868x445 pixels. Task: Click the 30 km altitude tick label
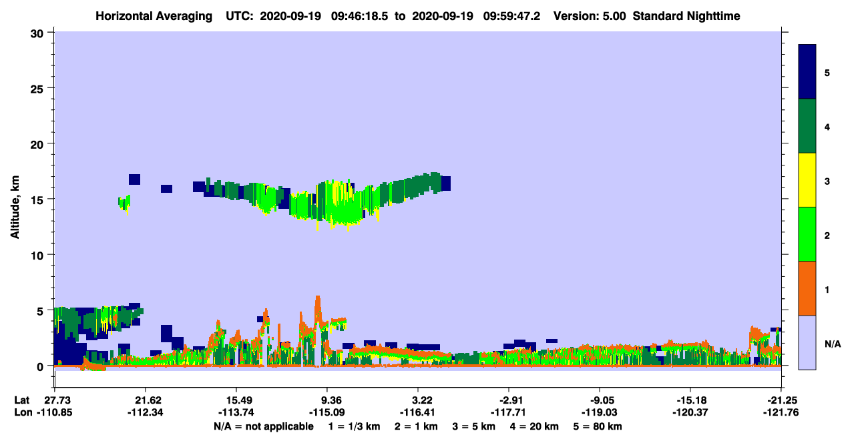[38, 33]
